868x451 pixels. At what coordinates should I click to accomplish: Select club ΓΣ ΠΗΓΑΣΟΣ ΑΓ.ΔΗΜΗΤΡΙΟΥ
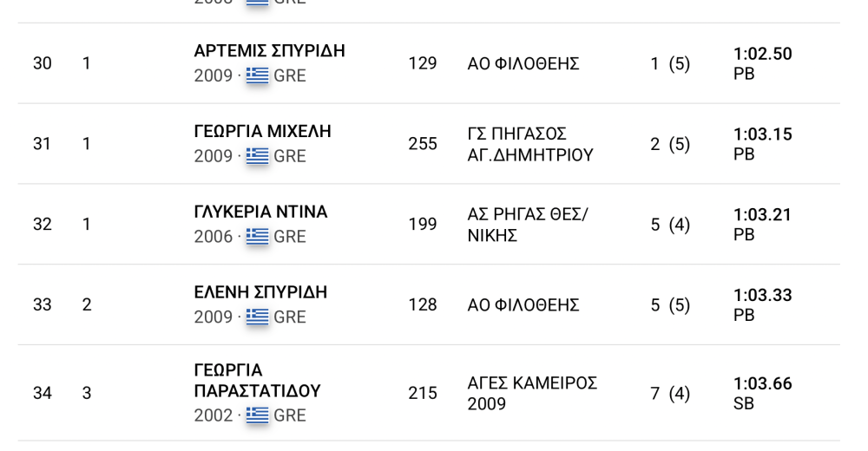point(530,145)
